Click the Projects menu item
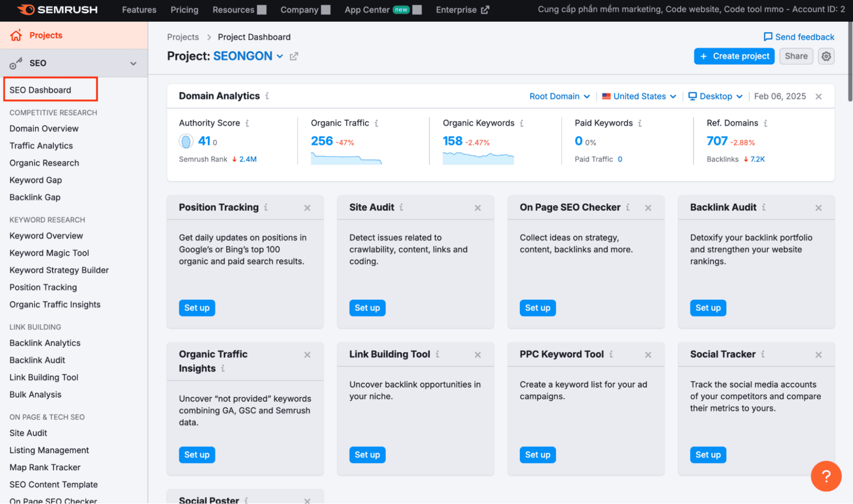 [46, 35]
